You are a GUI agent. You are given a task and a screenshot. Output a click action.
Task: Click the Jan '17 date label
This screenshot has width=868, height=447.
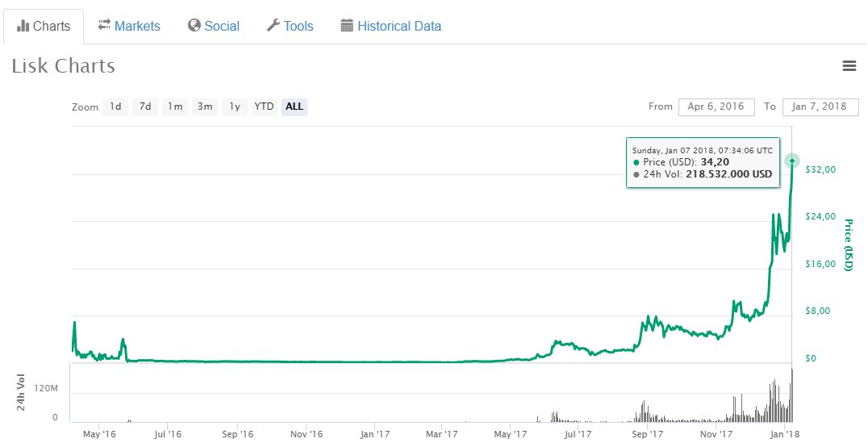[x=375, y=434]
